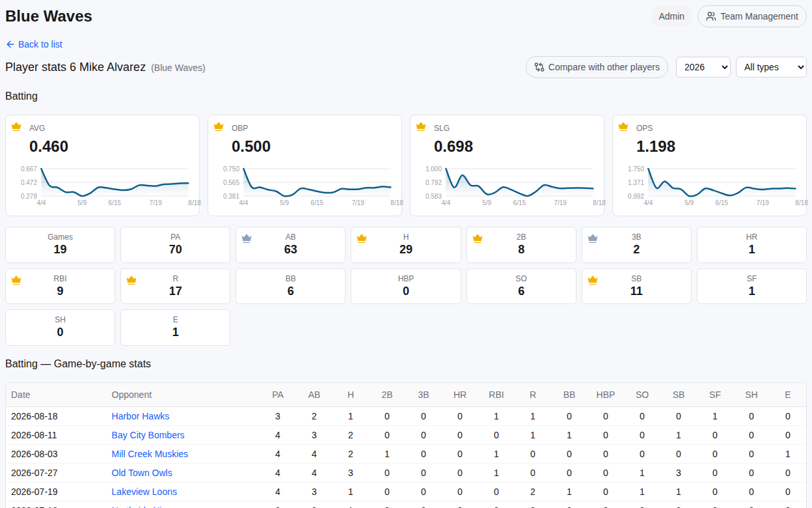Click the date 2026-08-03 in the table
Image resolution: width=812 pixels, height=508 pixels.
click(34, 454)
